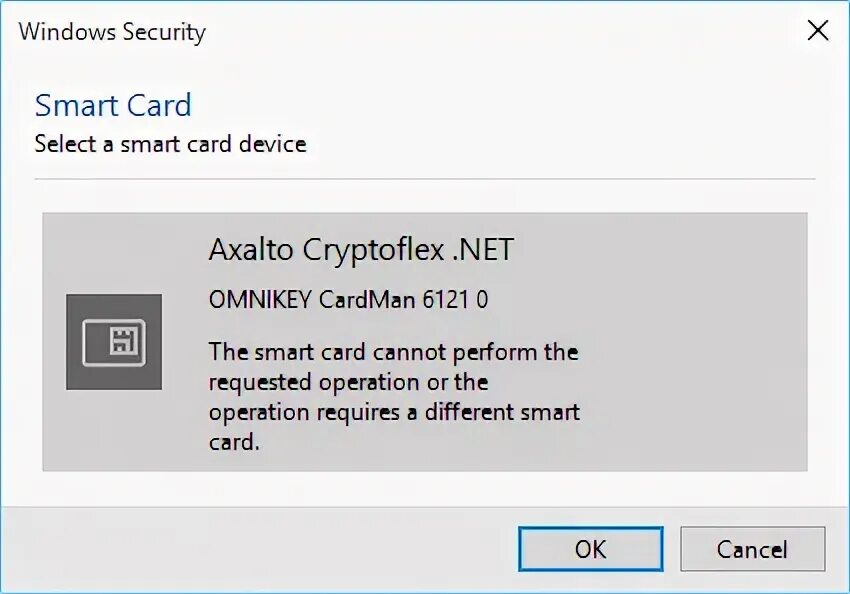Click the smart card error message text
Screen dimensions: 850x594
(394, 397)
